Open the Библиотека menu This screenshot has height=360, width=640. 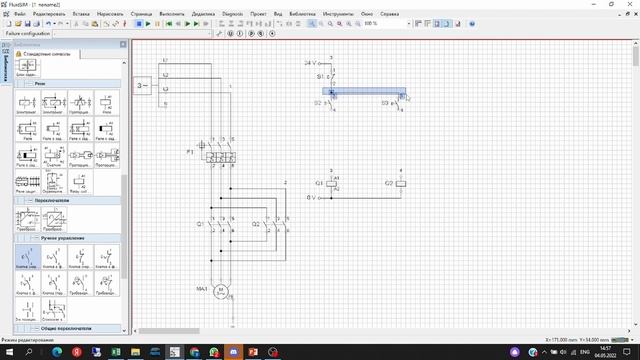click(302, 14)
